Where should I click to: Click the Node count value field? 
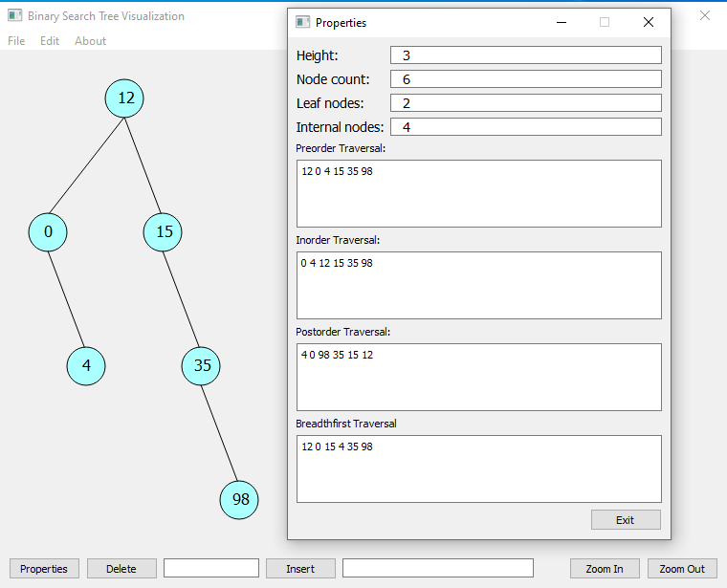526,79
